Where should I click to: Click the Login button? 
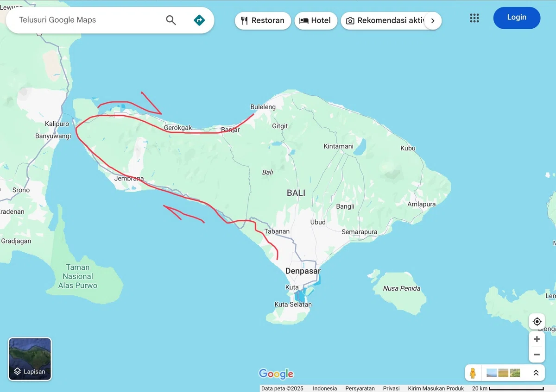(x=517, y=18)
